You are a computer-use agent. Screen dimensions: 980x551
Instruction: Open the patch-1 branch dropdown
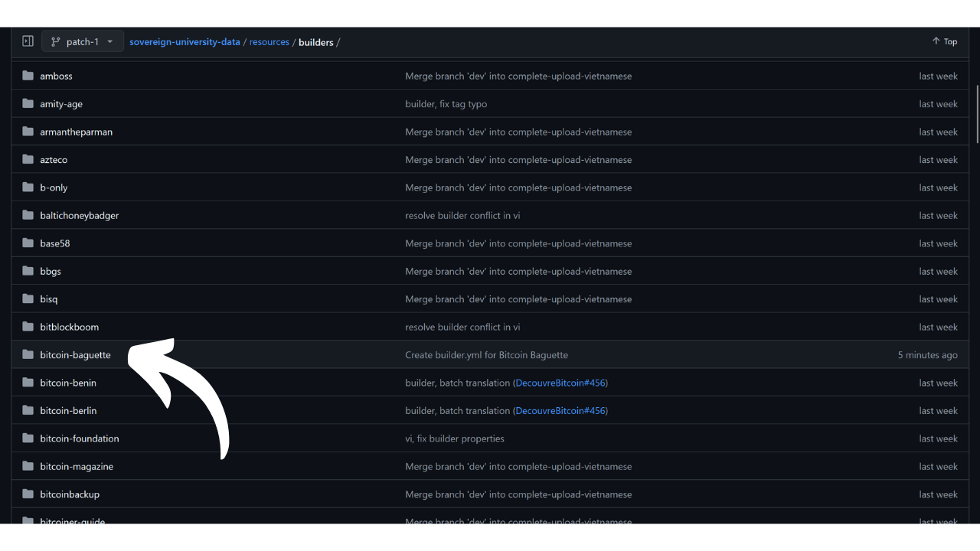click(x=82, y=42)
